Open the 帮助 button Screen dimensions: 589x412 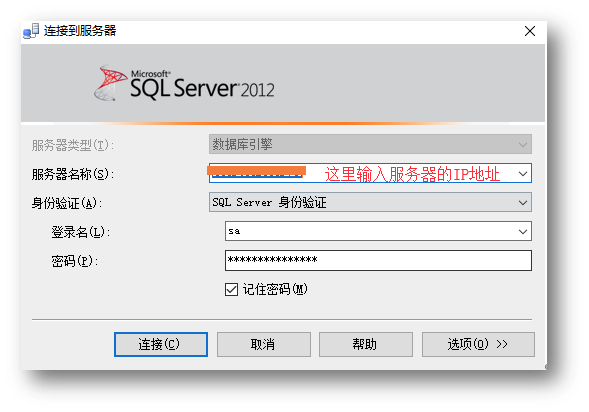(x=366, y=344)
